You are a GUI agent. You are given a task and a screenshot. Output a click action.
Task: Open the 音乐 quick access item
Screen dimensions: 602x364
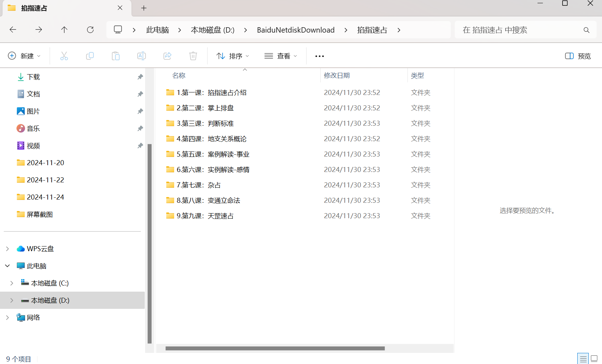tap(33, 129)
